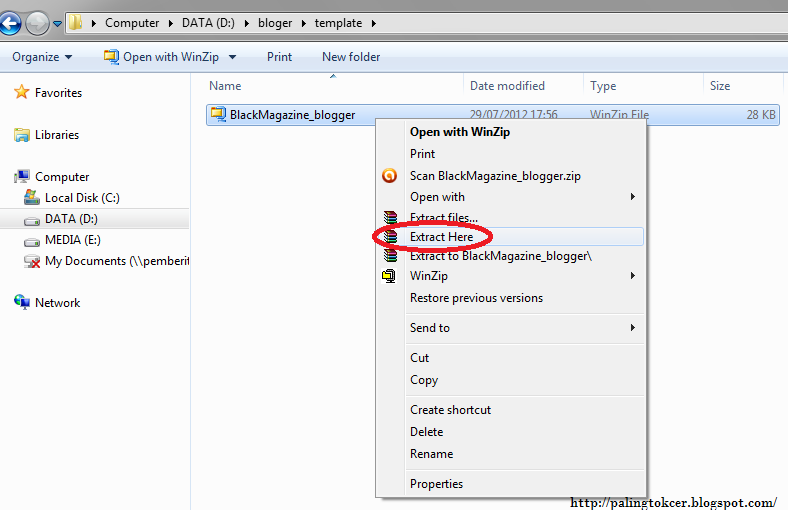
Task: Click the Computer monitor icon in sidebar
Action: [x=22, y=176]
